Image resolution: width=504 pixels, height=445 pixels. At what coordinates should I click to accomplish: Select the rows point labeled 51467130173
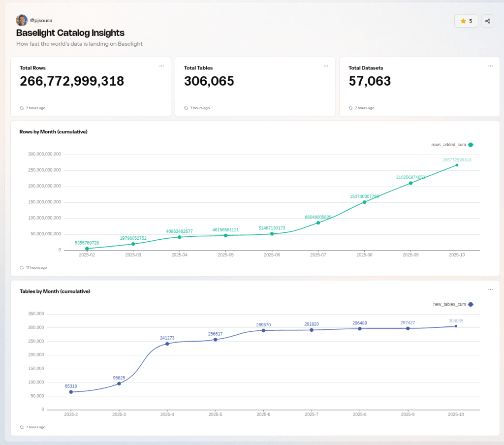click(x=272, y=234)
